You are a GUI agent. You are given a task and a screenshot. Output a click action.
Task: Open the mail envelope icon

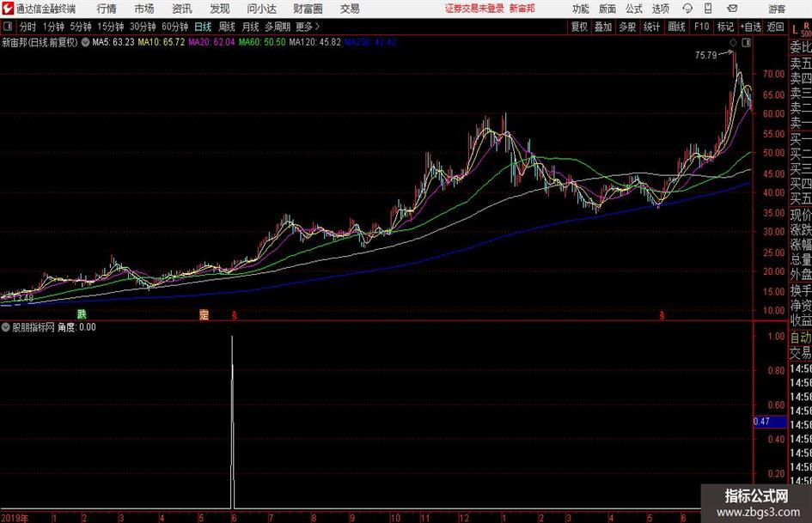732,9
